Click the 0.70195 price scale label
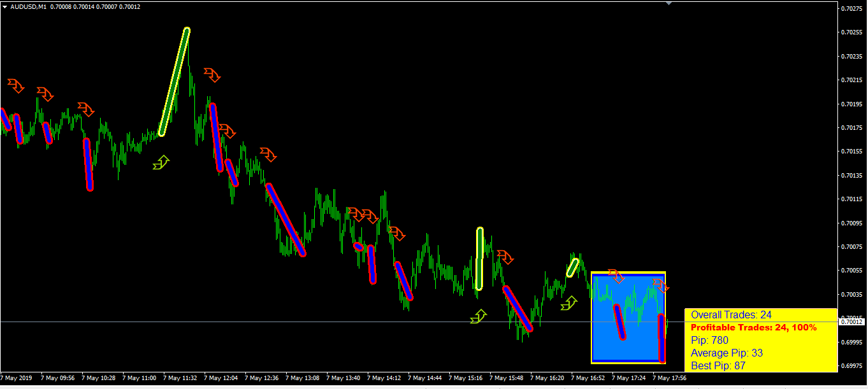 coord(853,104)
